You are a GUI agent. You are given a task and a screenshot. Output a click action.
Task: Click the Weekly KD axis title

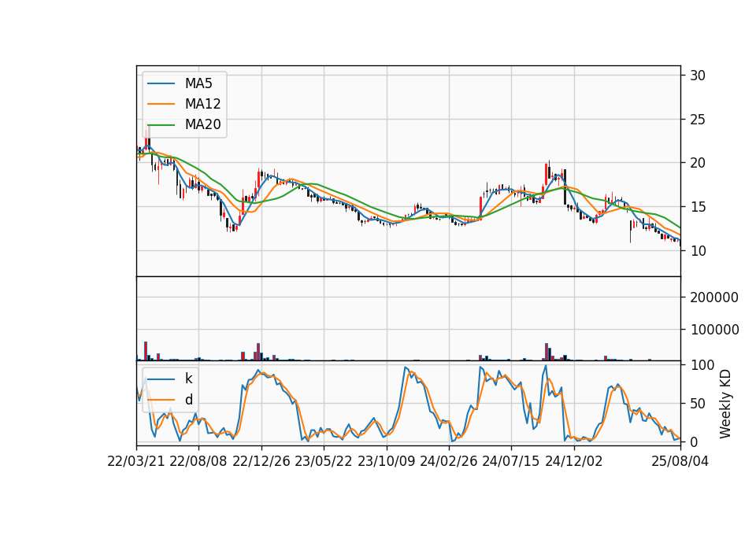[725, 404]
